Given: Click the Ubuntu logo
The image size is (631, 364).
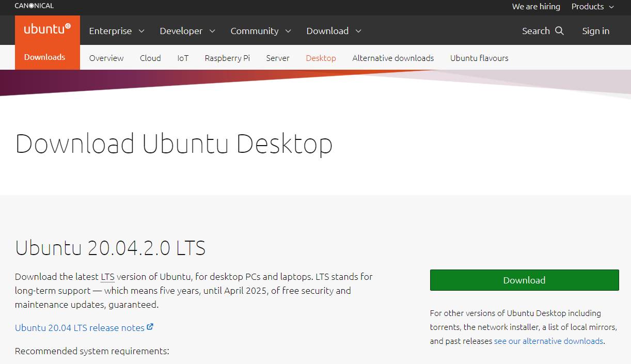Looking at the screenshot, I should (x=47, y=29).
